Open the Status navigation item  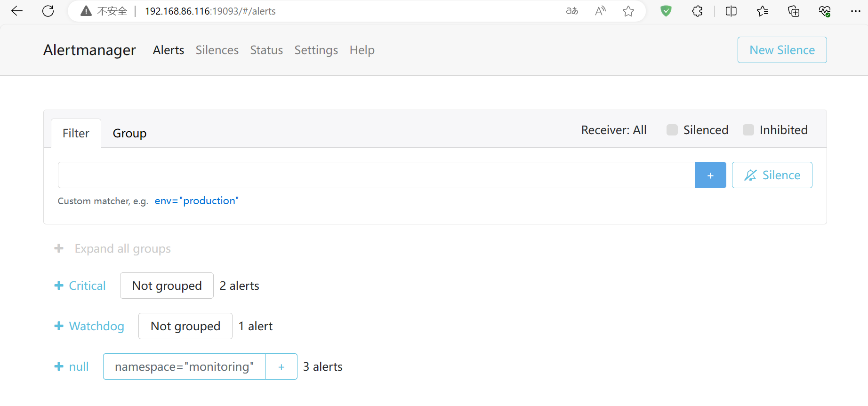(266, 50)
